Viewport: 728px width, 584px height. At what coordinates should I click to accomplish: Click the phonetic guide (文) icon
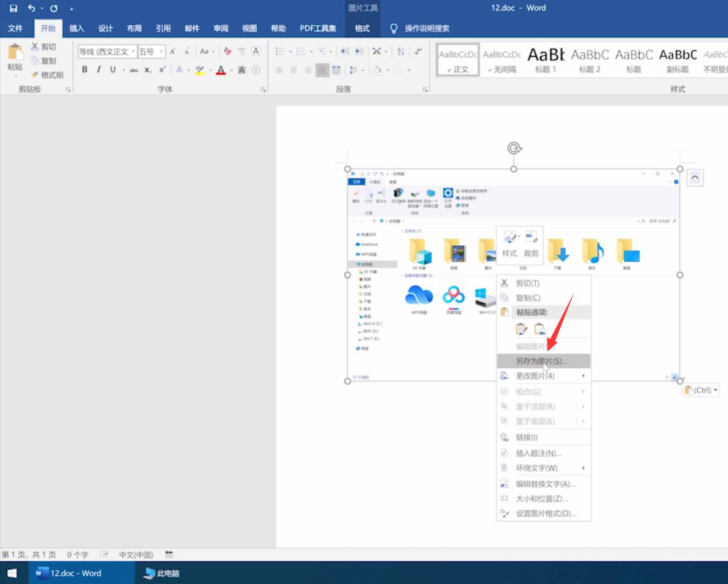pyautogui.click(x=242, y=51)
